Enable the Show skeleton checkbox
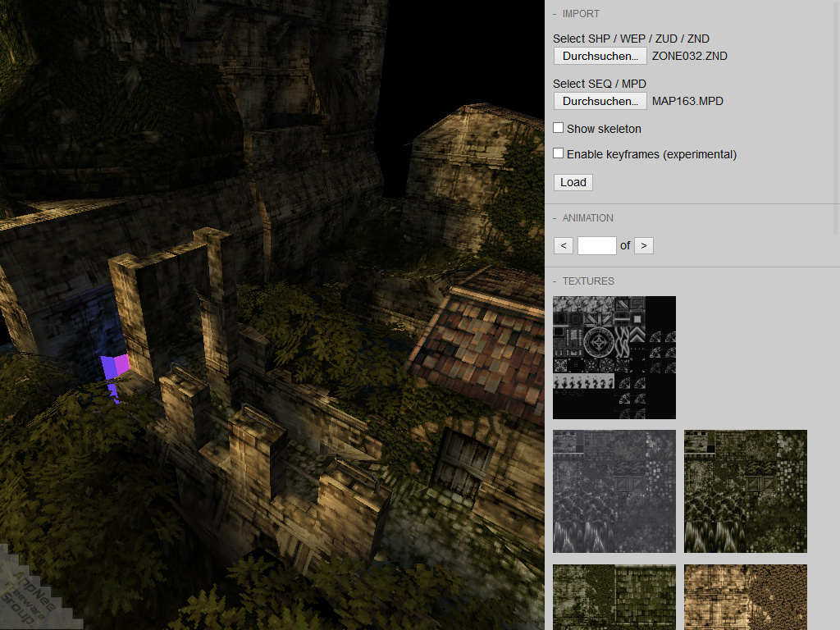 point(558,128)
